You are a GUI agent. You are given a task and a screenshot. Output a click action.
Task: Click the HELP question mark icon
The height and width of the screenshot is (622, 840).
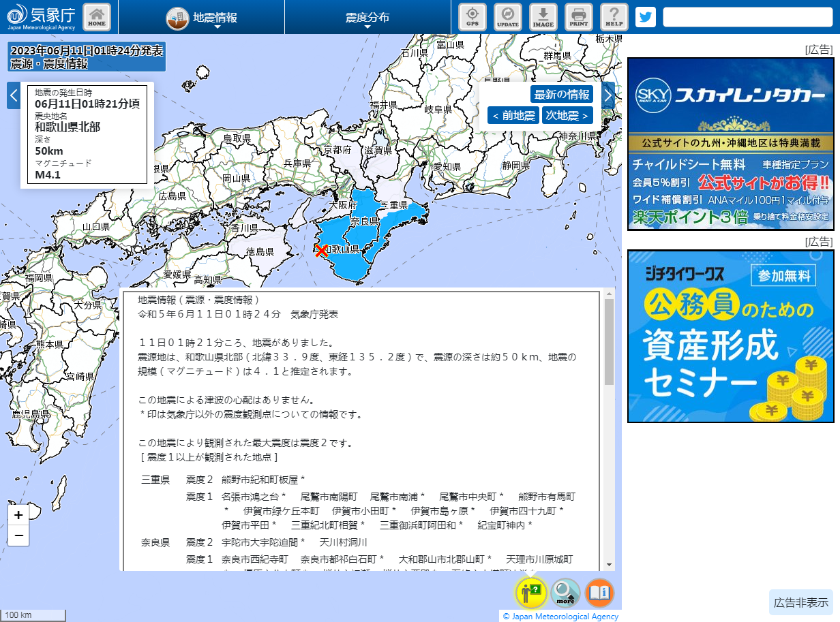[x=612, y=17]
